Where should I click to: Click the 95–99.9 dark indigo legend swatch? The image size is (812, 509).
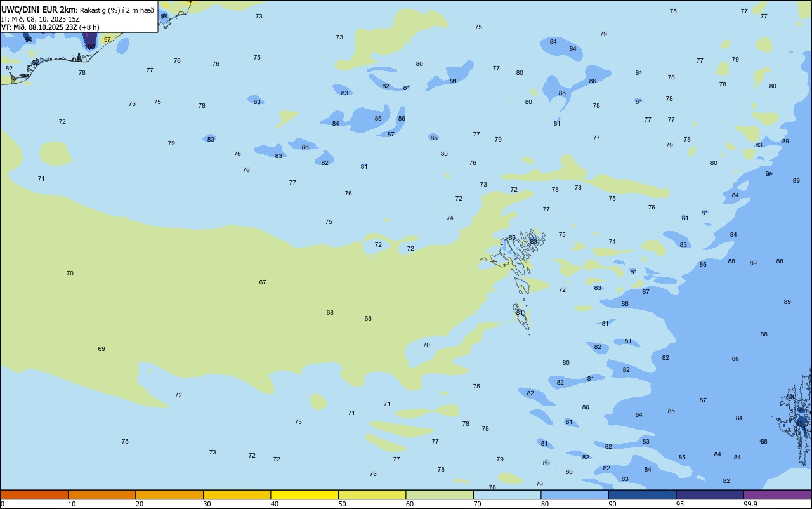click(x=710, y=494)
